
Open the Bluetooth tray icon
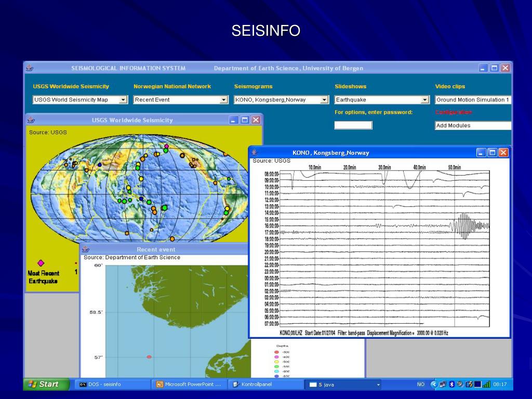(x=451, y=384)
